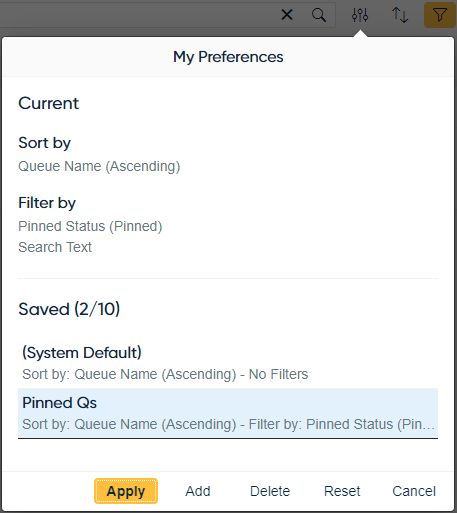The image size is (457, 513).
Task: Click the Sort by heading
Action: click(x=44, y=143)
